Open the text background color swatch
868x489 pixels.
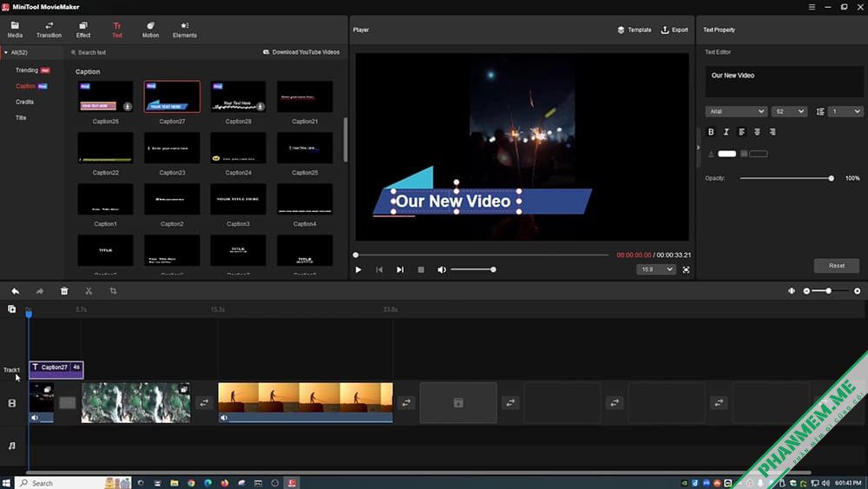click(758, 154)
